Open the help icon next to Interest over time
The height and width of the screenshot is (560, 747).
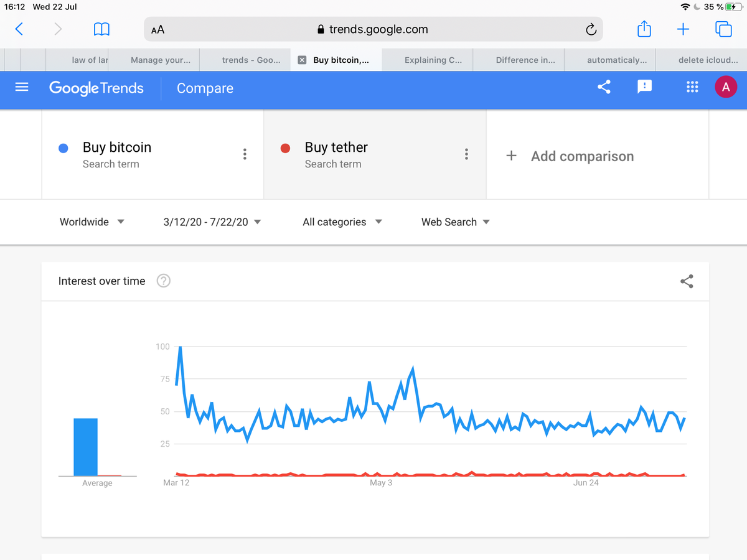pos(163,281)
